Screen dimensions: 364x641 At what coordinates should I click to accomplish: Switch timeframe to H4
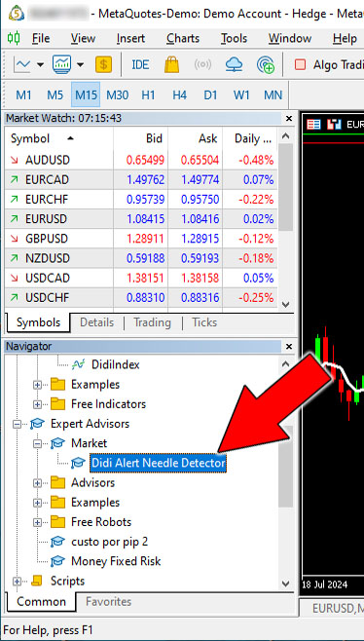tap(179, 95)
